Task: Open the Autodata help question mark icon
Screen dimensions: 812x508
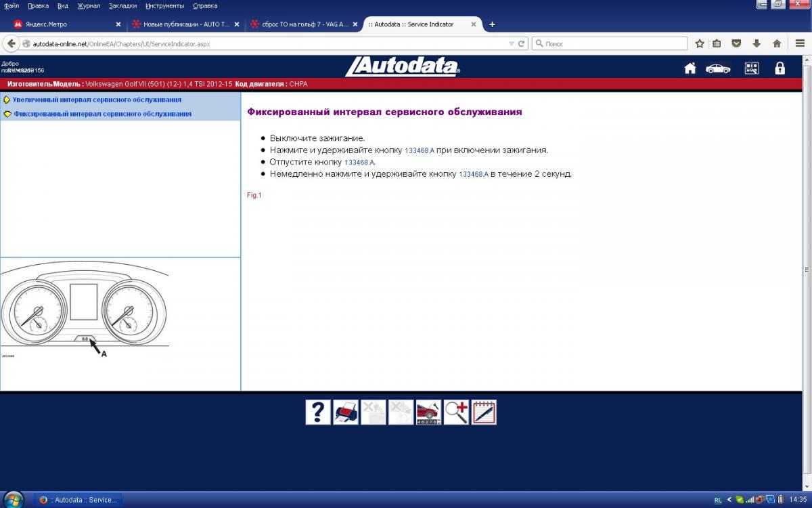Action: [318, 412]
